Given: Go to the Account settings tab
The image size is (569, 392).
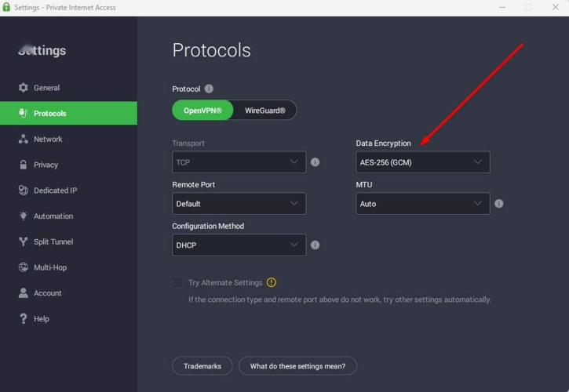Looking at the screenshot, I should [x=47, y=293].
